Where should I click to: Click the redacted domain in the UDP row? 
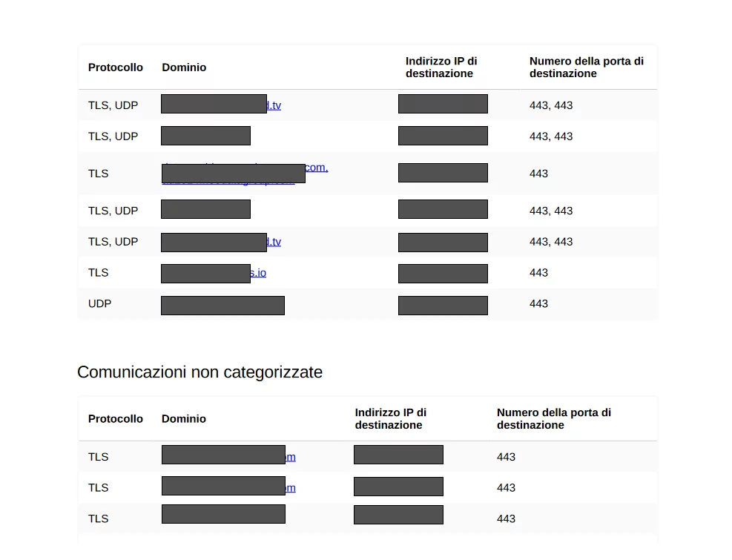pos(222,306)
